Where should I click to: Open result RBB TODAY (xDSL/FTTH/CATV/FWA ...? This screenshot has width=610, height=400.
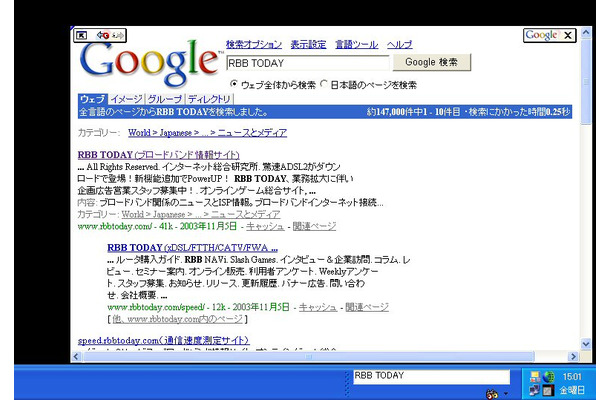pyautogui.click(x=193, y=248)
